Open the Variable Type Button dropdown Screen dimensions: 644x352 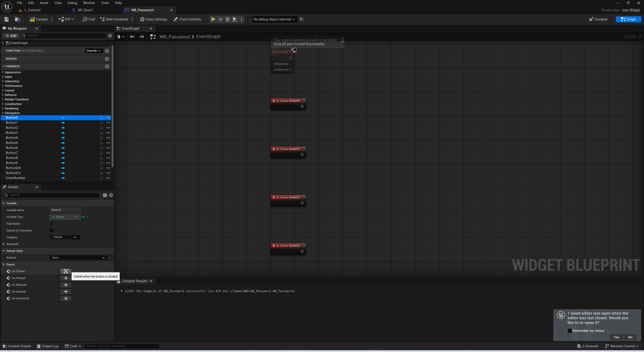pyautogui.click(x=65, y=217)
